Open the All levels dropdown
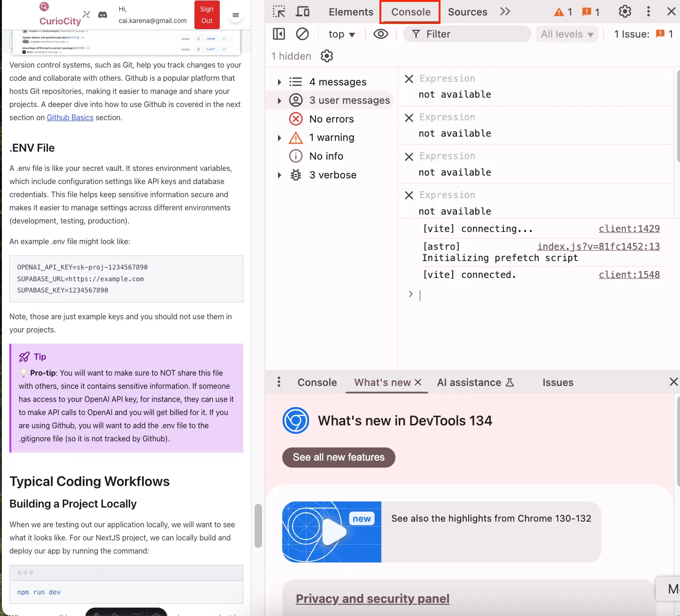Viewport: 680px width, 616px height. (x=567, y=34)
